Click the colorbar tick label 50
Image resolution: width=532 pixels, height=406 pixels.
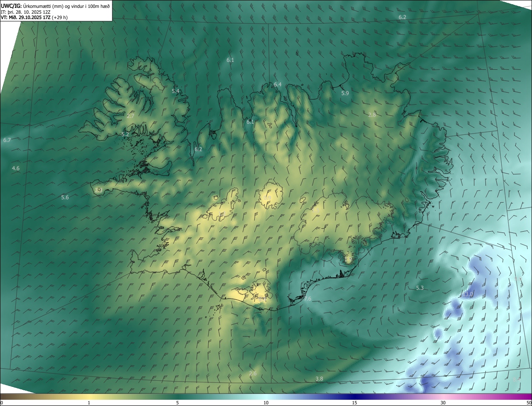[x=529, y=403]
